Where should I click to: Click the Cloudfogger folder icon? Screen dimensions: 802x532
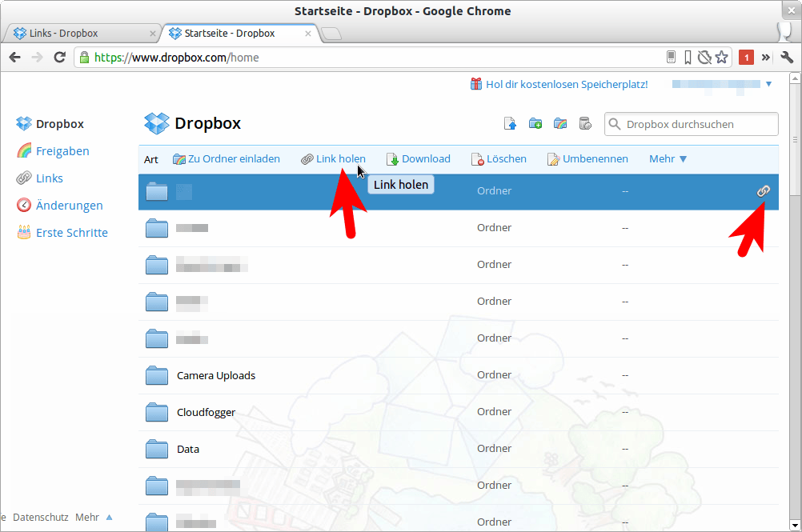[x=157, y=412]
